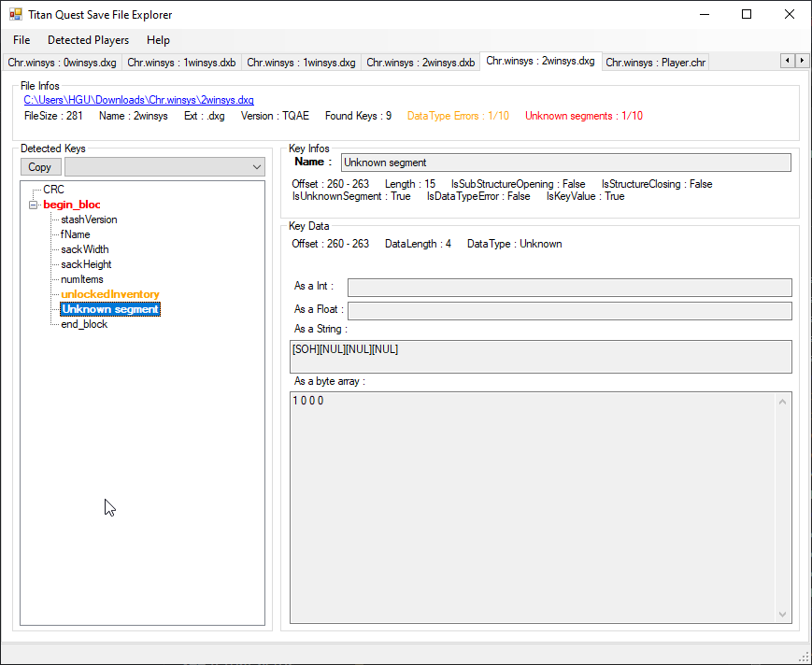Viewport: 812px width, 665px height.
Task: Switch to Chr.winsys : 0winsys.dxg tab
Action: [x=62, y=63]
